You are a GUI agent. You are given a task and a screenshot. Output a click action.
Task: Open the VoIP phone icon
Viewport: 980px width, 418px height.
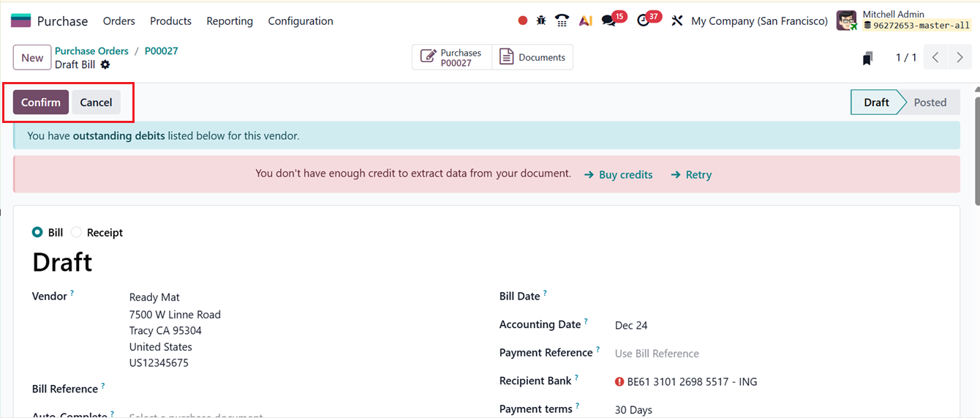[562, 20]
